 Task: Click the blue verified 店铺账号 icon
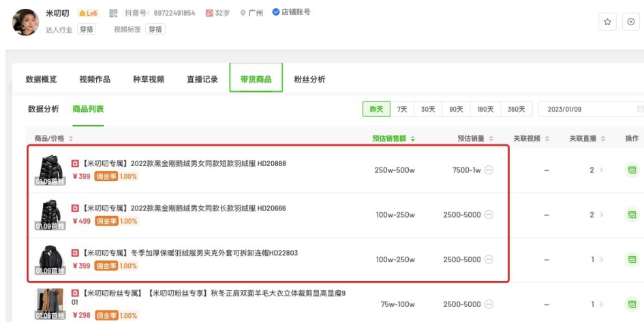click(275, 12)
